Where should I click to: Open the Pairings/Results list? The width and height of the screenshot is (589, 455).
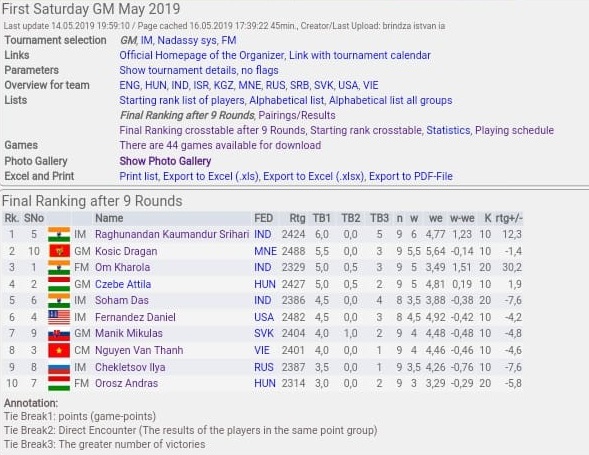[x=297, y=115]
